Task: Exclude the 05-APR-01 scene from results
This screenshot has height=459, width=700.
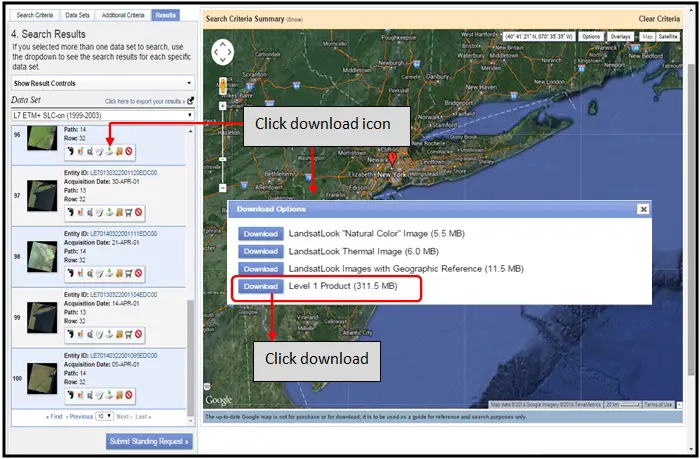Action: (x=129, y=395)
